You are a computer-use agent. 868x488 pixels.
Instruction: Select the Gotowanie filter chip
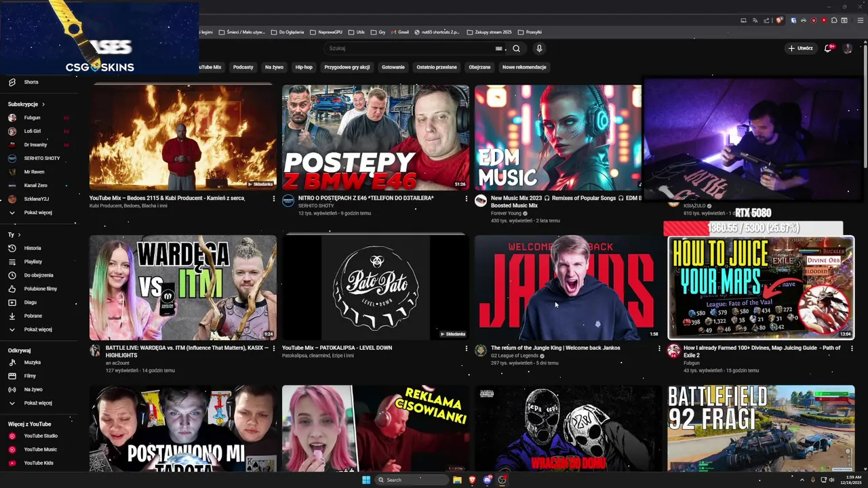[393, 67]
